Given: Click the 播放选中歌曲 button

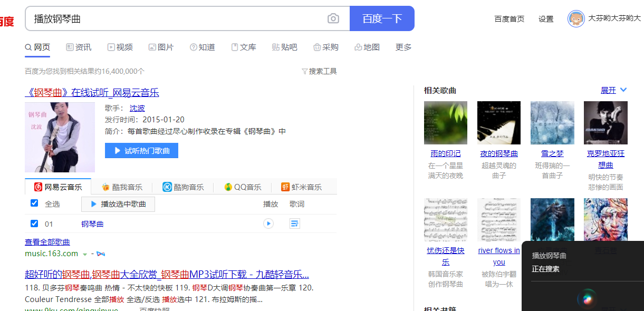Looking at the screenshot, I should pyautogui.click(x=118, y=204).
